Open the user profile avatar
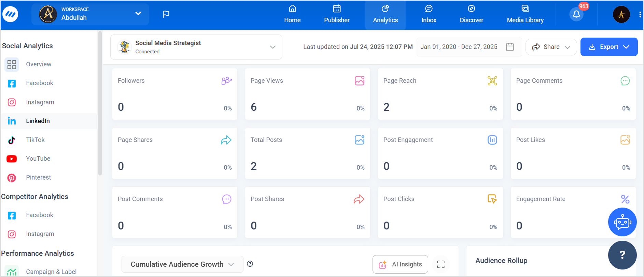Viewport: 644px width, 277px height. pyautogui.click(x=621, y=14)
